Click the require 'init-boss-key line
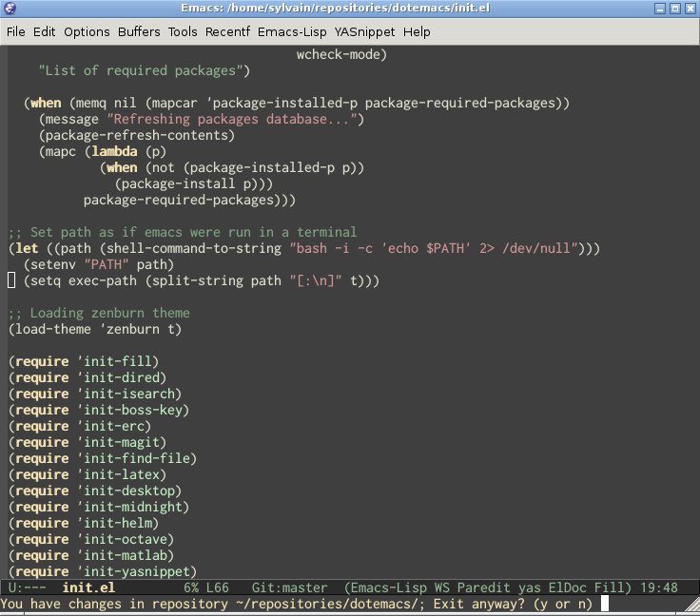The image size is (700, 616). [99, 410]
